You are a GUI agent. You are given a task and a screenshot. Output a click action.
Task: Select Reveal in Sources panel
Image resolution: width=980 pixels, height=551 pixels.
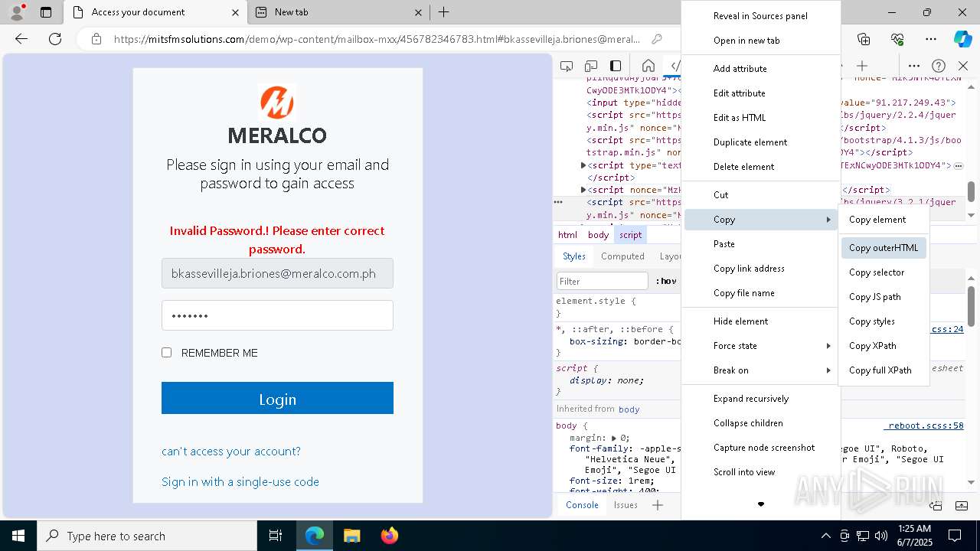[760, 16]
